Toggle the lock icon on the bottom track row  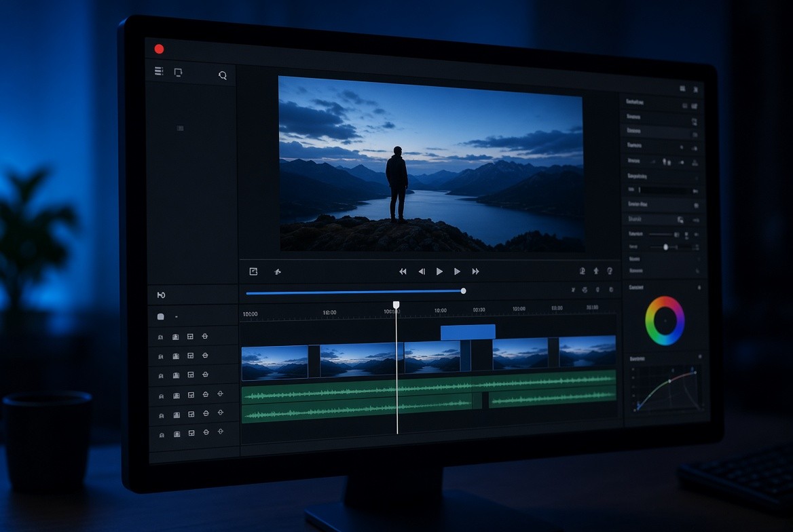click(206, 432)
